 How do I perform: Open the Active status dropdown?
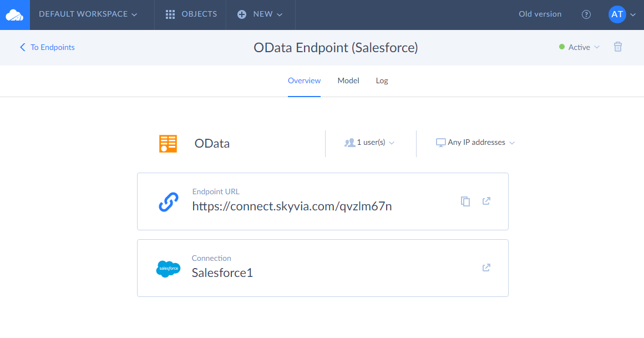[579, 47]
